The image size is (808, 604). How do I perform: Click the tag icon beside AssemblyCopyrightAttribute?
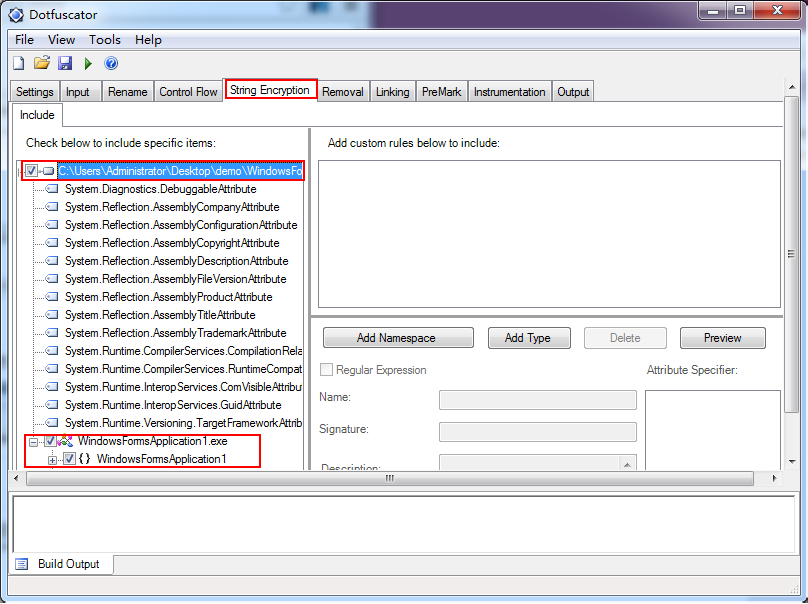(52, 243)
